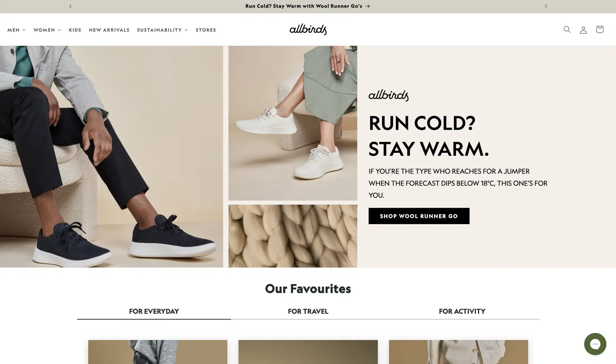This screenshot has height=364, width=616.
Task: Click the allbirds logo in hero banner
Action: 389,95
